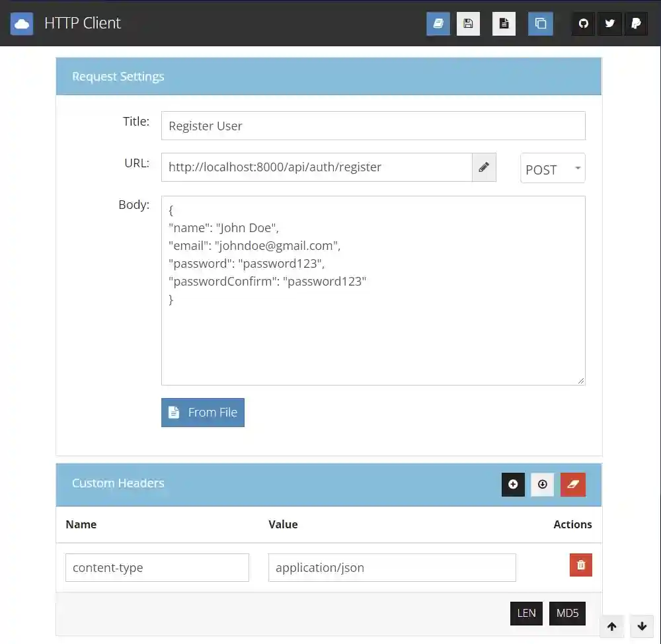The width and height of the screenshot is (661, 644).
Task: Delete the content-type header with the trash icon
Action: click(580, 565)
